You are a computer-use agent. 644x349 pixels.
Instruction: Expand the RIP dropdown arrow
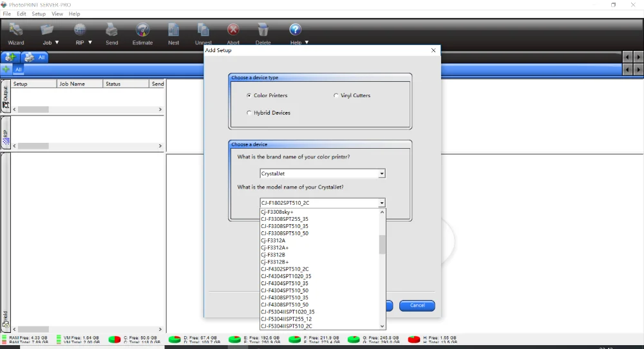(x=90, y=42)
